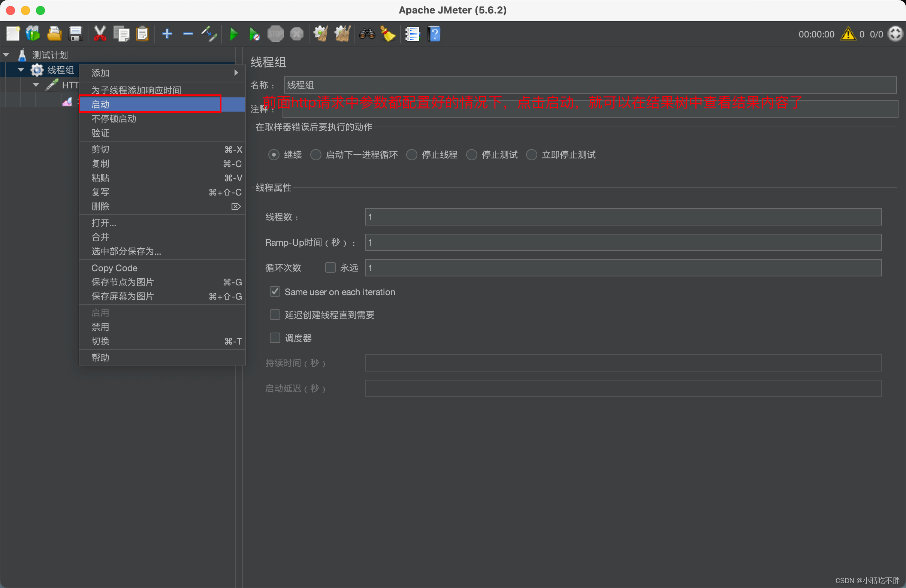Select the 继续 radio button
Image resolution: width=906 pixels, height=588 pixels.
(274, 155)
